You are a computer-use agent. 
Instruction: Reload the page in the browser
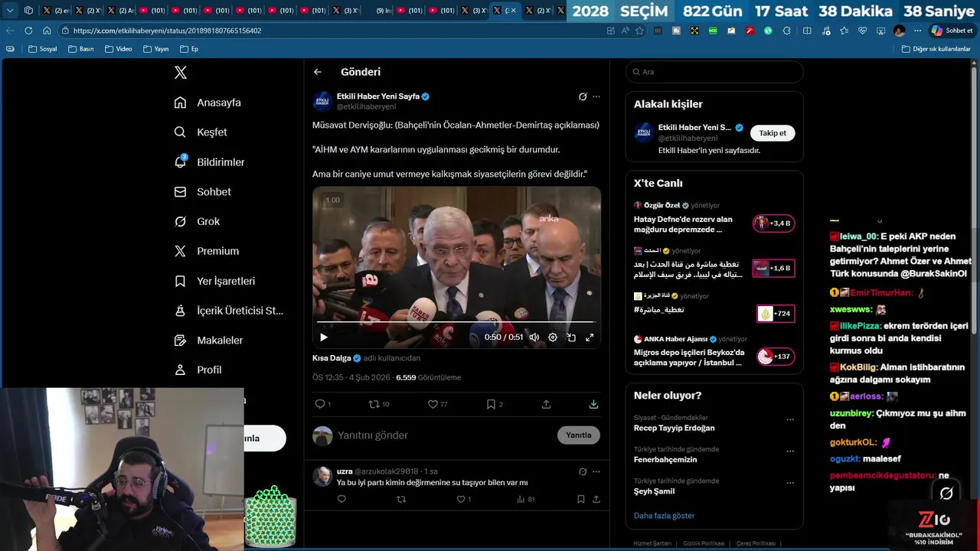pos(28,31)
